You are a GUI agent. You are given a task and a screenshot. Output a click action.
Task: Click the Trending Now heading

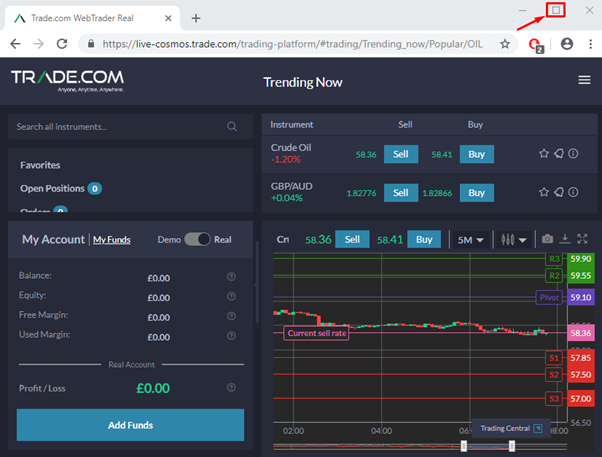(x=303, y=82)
